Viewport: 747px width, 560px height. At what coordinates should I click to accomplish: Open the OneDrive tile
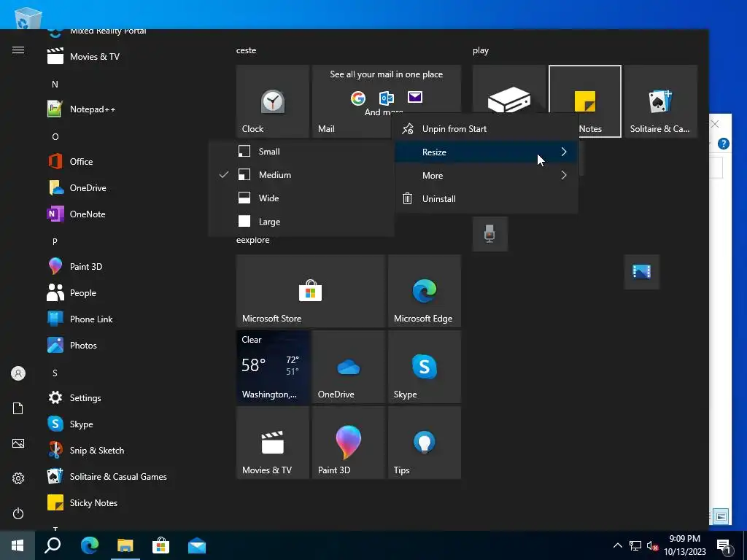(348, 367)
